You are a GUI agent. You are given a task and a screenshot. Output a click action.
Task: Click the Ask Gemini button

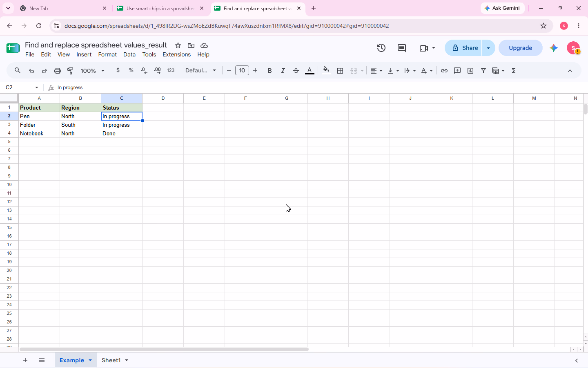[503, 8]
